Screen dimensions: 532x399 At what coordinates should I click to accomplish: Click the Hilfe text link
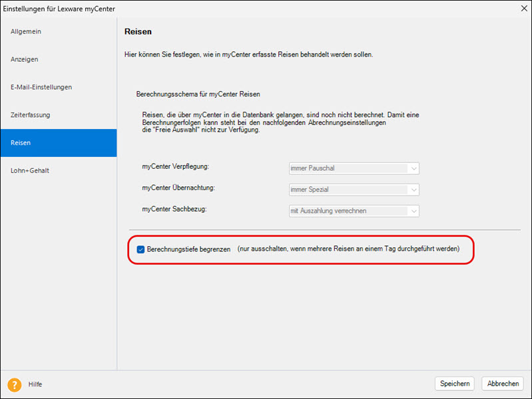click(x=35, y=384)
